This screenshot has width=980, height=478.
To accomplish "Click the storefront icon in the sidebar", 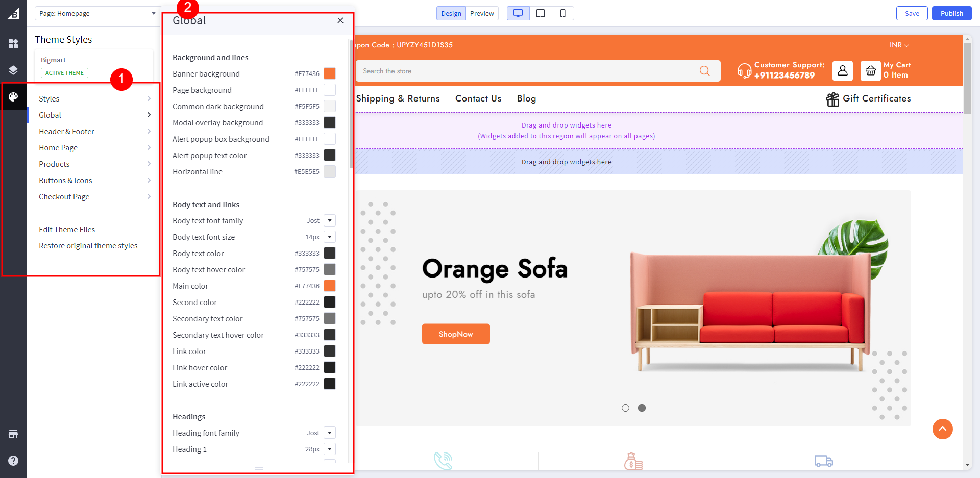I will (13, 434).
